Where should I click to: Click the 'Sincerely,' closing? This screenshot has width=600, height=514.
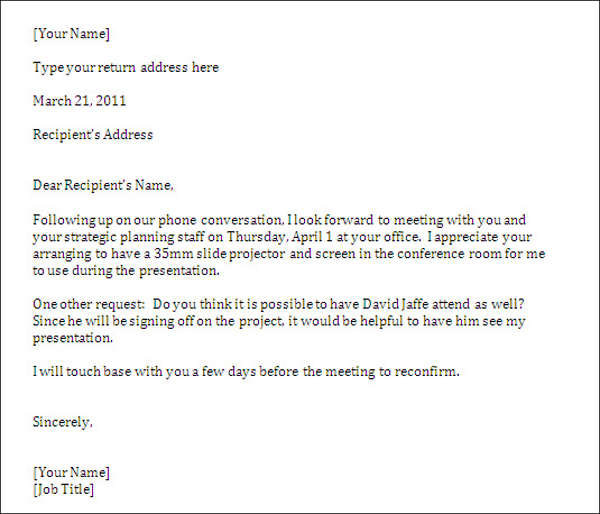point(63,422)
